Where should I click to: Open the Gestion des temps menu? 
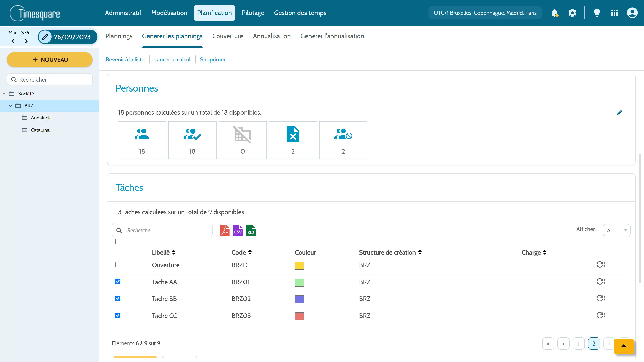click(x=300, y=13)
